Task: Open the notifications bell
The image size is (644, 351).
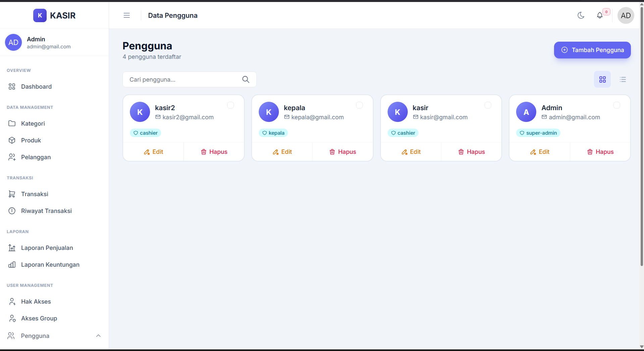Action: (x=600, y=15)
